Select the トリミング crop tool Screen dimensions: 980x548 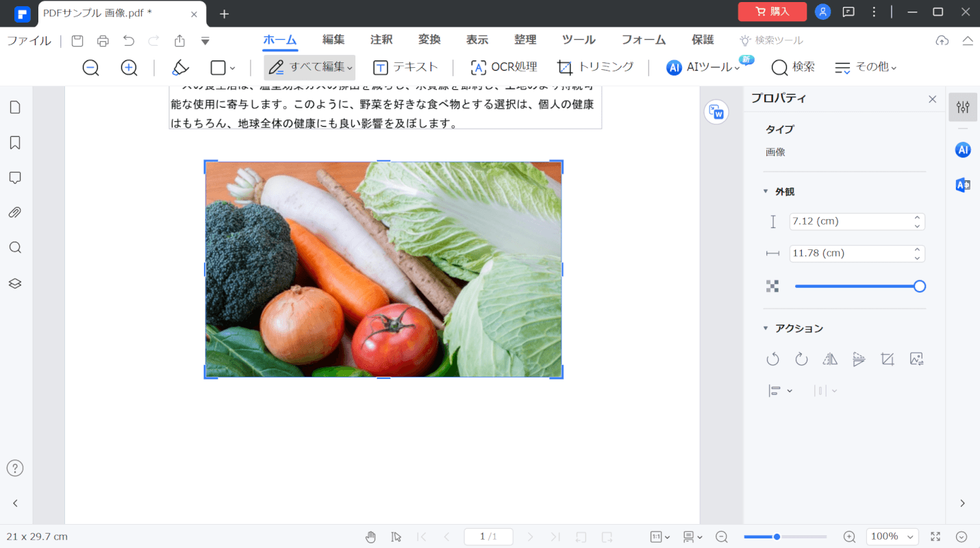click(595, 67)
